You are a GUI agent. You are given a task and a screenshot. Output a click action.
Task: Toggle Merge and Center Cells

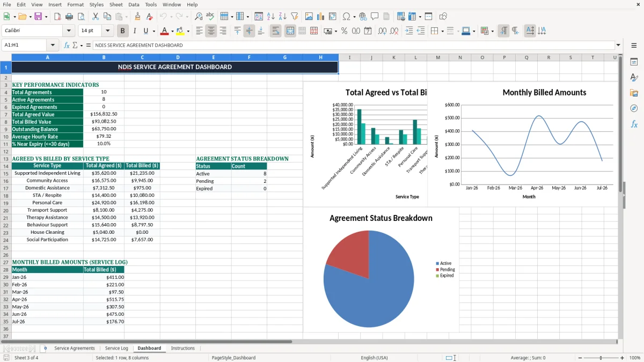click(290, 31)
